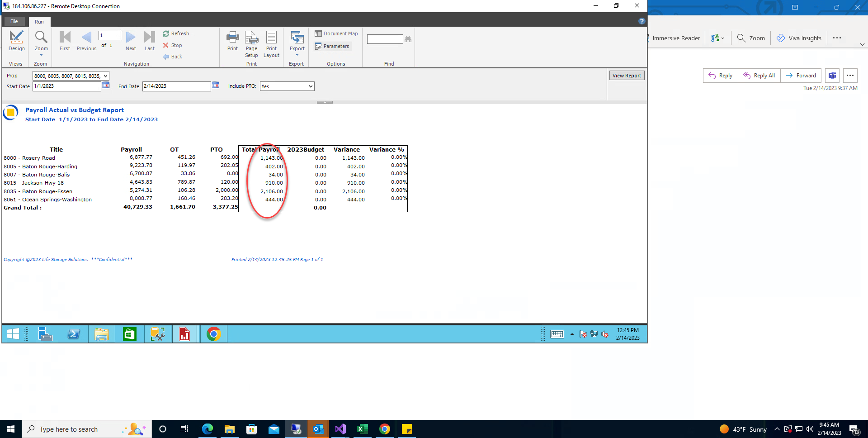Open the Export dropdown

(x=297, y=43)
